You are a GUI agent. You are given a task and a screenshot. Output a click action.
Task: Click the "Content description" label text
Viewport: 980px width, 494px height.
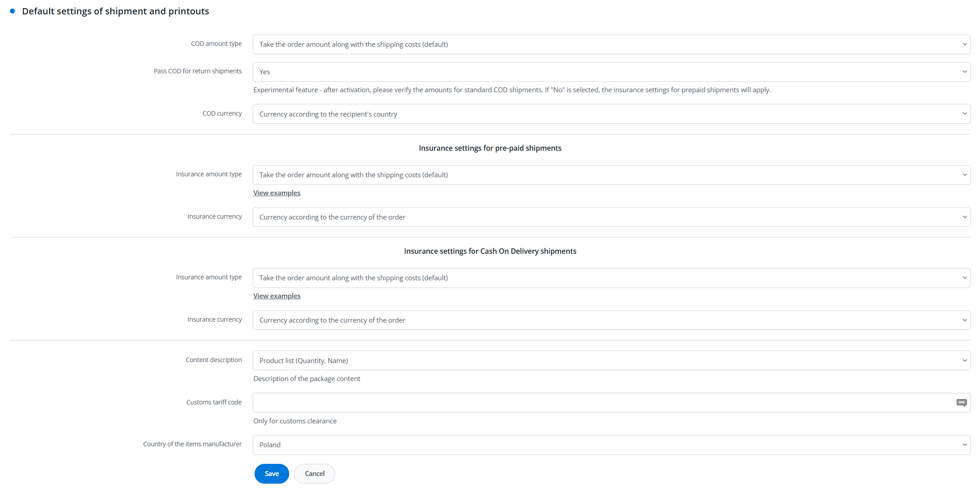click(214, 360)
